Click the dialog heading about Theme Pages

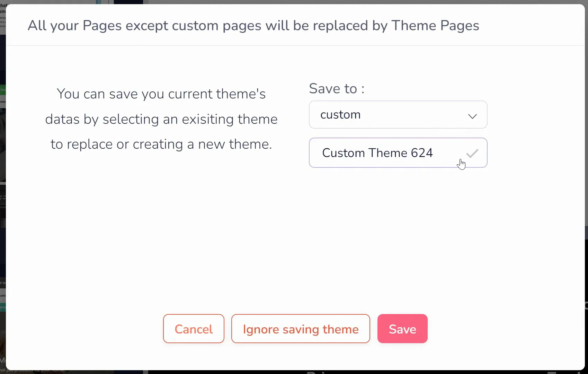click(253, 26)
